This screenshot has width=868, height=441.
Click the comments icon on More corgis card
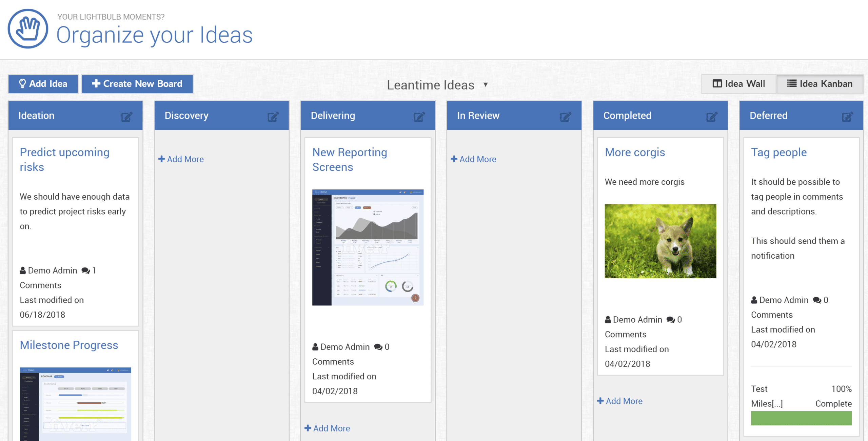point(671,320)
